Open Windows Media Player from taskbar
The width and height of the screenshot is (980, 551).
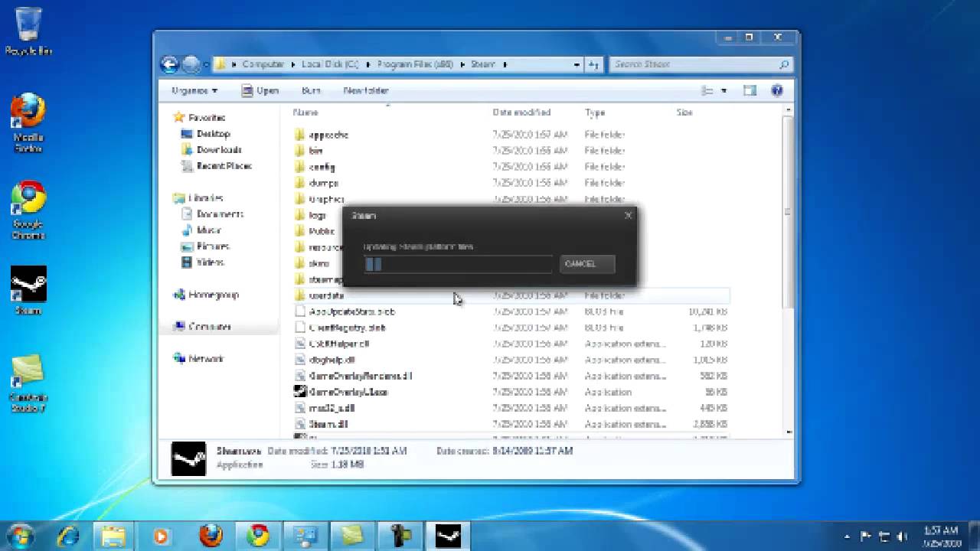click(x=162, y=536)
